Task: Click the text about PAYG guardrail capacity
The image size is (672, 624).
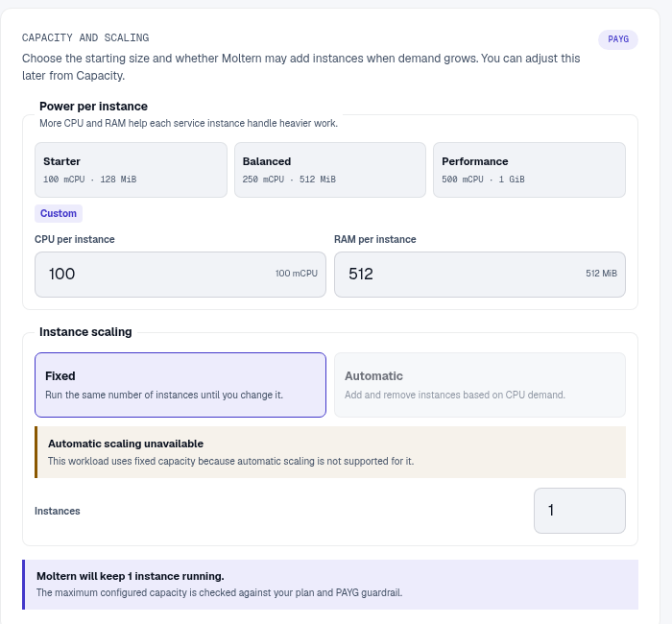Action: [220, 592]
